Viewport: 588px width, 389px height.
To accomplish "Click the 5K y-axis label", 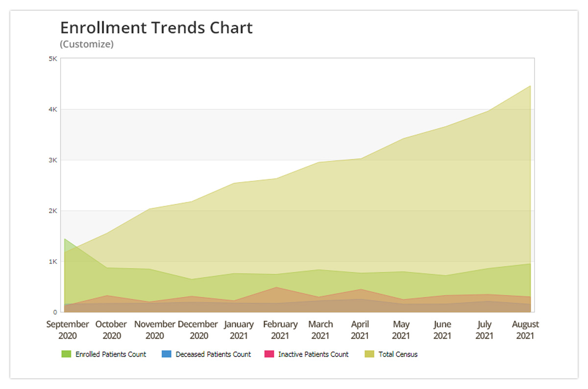I will tap(53, 59).
